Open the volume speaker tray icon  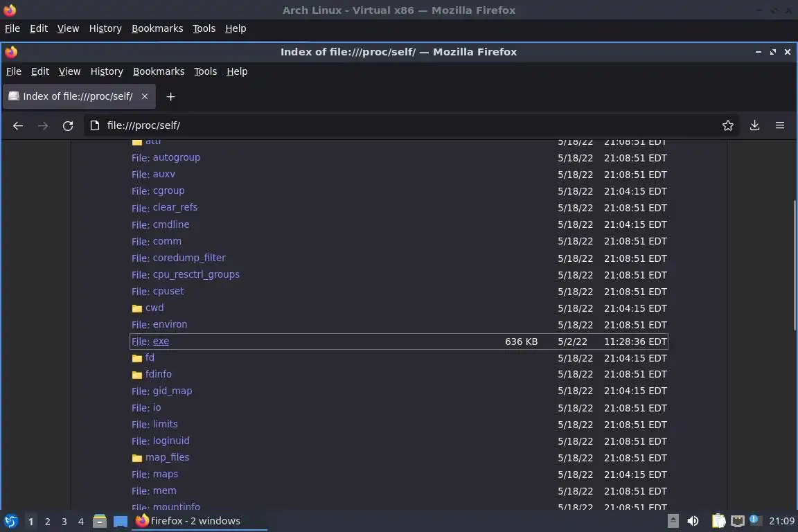693,522
